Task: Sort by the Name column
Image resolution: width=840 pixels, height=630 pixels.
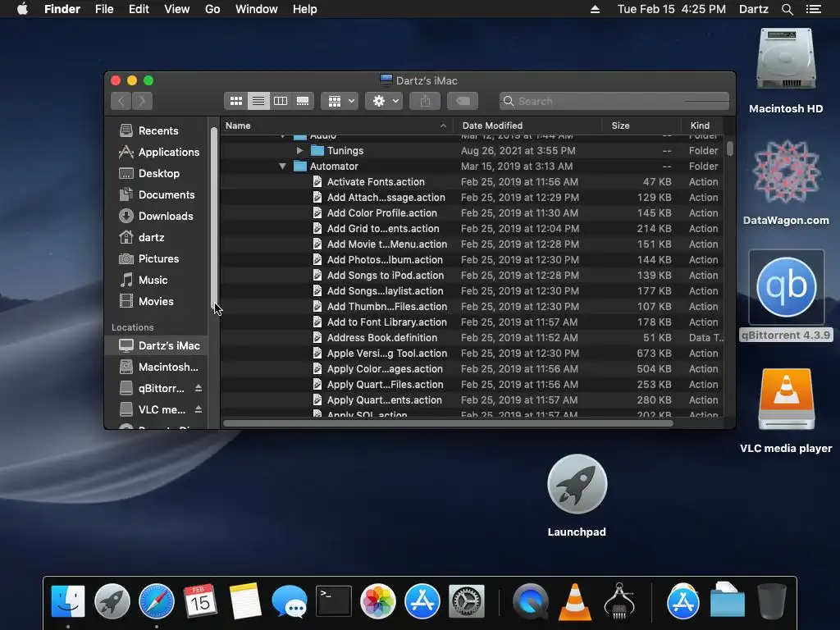Action: [336, 126]
